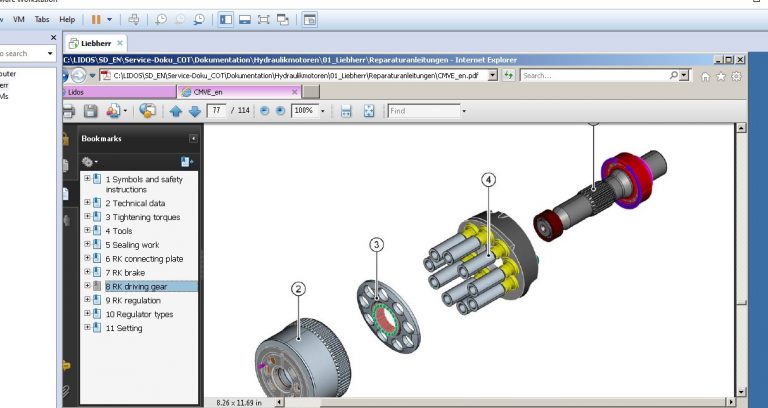Switch to Unity mode

pyautogui.click(x=283, y=20)
